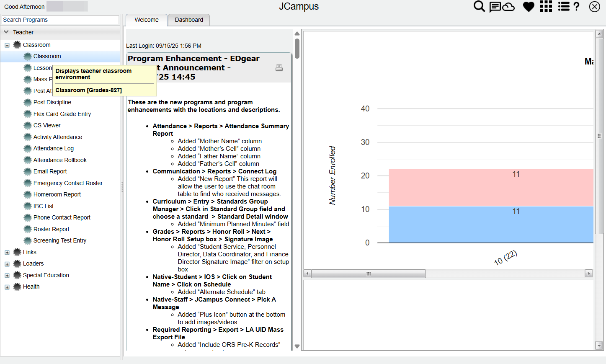Open the apps grid icon

(x=546, y=6)
